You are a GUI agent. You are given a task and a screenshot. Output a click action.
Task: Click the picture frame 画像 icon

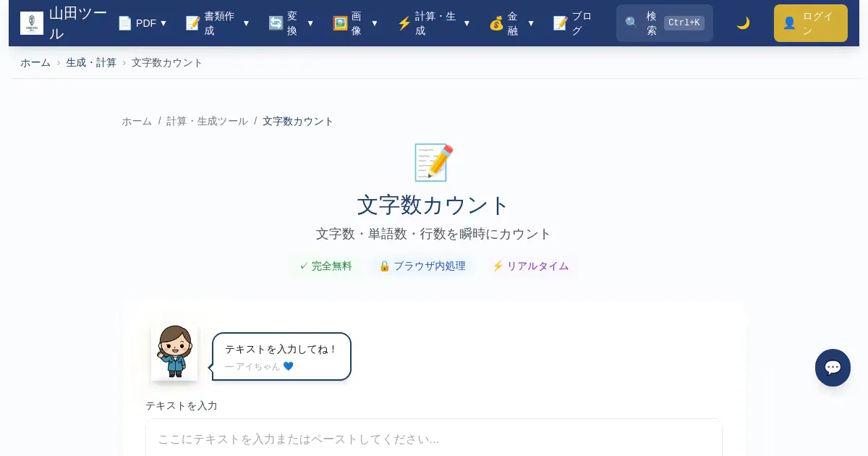click(340, 23)
